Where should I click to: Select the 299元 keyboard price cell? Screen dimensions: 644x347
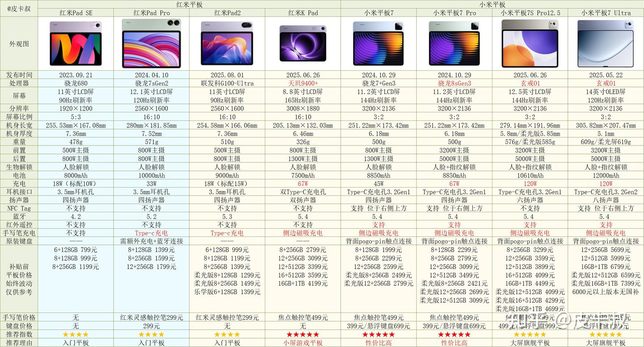(x=151, y=326)
